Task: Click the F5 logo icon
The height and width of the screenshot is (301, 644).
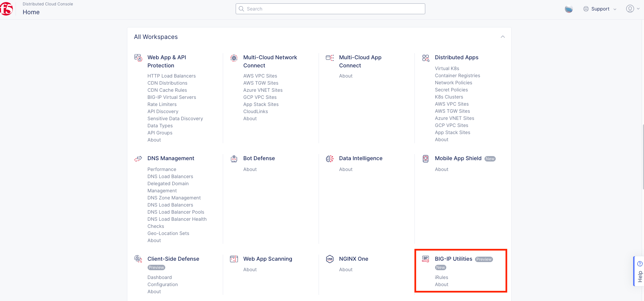Action: point(6,9)
